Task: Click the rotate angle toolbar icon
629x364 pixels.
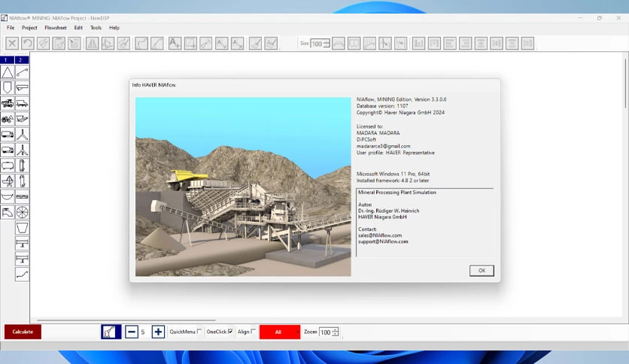Action: point(108,43)
